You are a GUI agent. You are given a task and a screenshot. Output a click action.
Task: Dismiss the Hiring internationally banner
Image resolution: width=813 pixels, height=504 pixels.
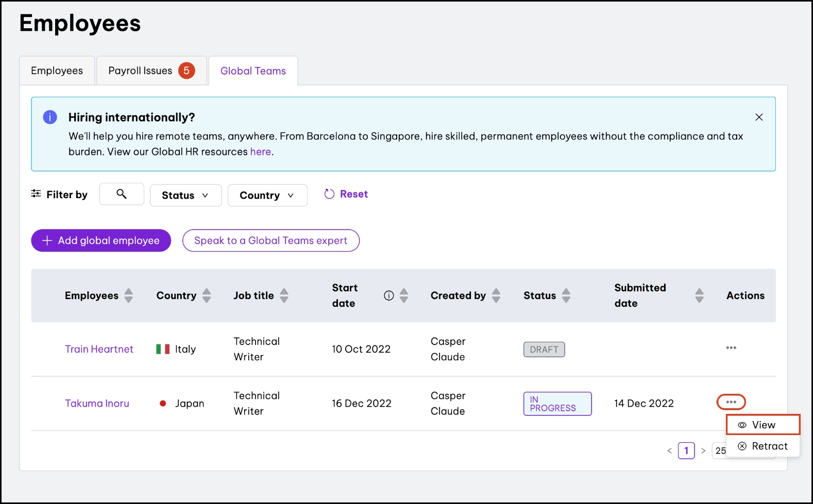(758, 117)
